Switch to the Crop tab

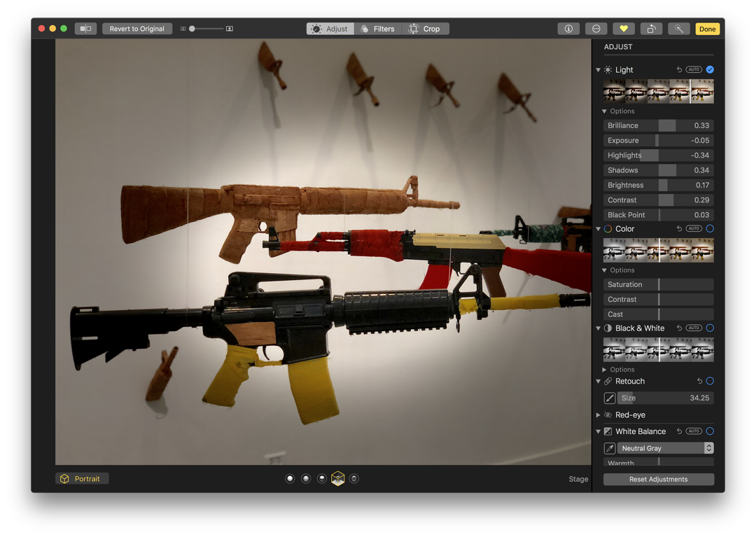[x=426, y=29]
